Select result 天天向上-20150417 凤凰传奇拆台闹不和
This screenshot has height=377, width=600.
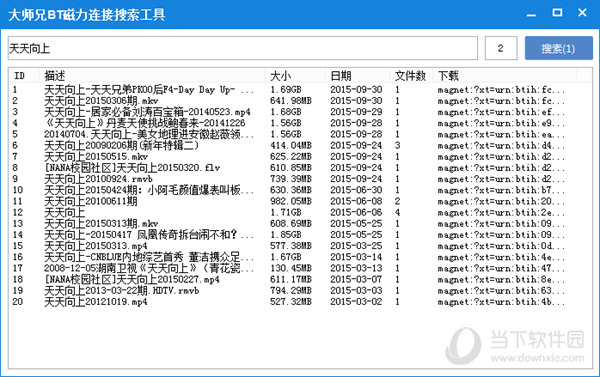tap(149, 235)
